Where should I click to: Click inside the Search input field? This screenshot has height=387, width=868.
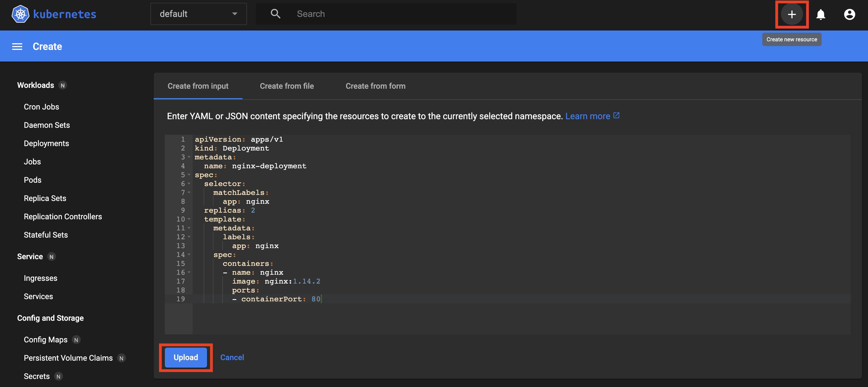(371, 14)
